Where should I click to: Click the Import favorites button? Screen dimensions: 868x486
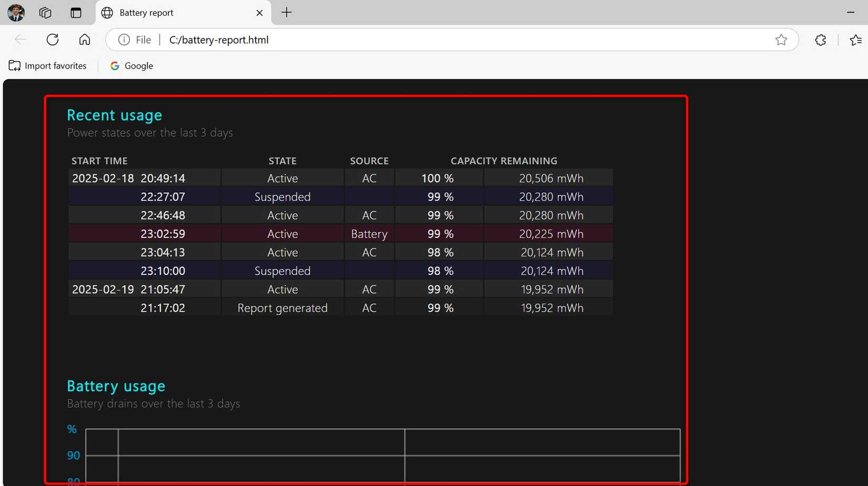coord(47,65)
